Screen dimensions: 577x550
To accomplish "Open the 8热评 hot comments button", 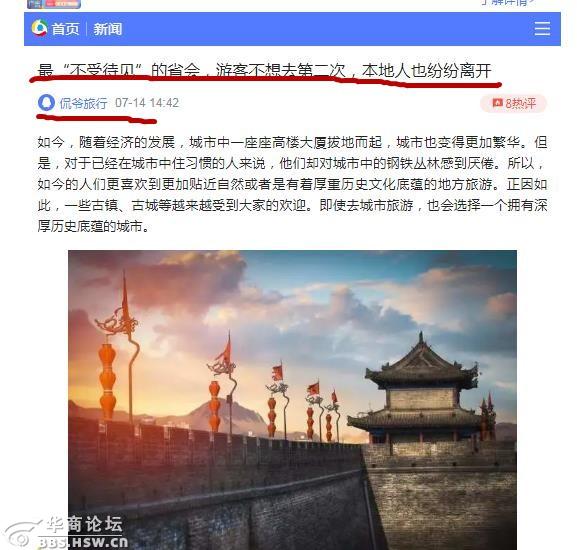I will pos(514,103).
